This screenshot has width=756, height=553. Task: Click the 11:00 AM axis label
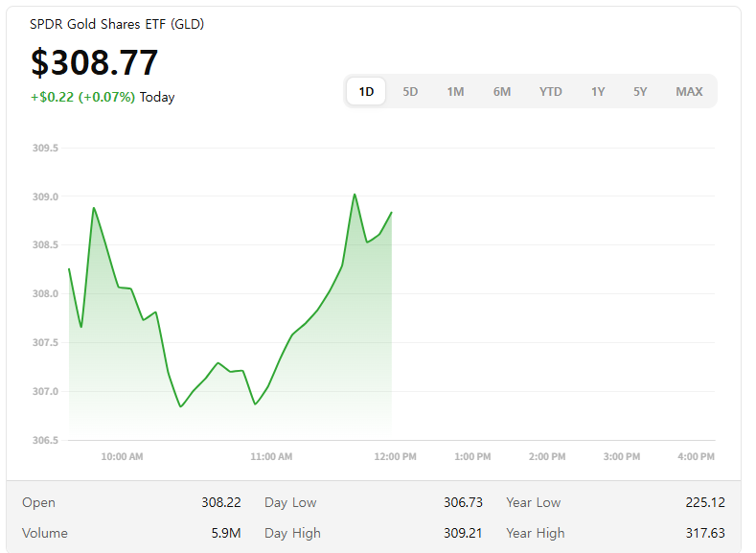(271, 456)
